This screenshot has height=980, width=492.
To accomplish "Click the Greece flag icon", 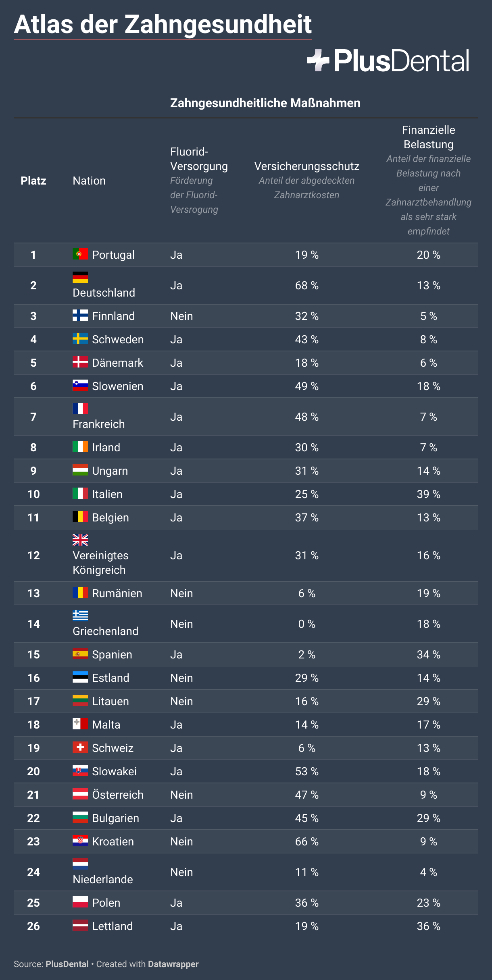I will tap(80, 616).
